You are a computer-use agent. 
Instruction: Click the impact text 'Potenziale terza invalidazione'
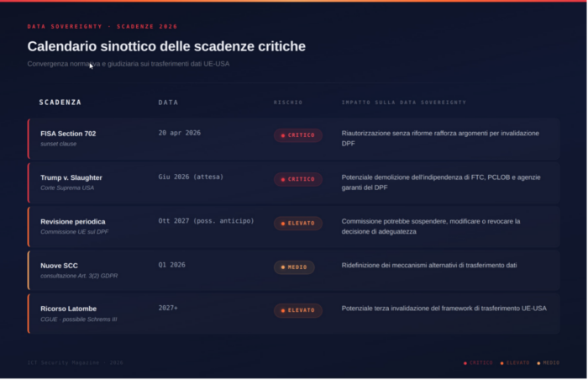pyautogui.click(x=444, y=309)
